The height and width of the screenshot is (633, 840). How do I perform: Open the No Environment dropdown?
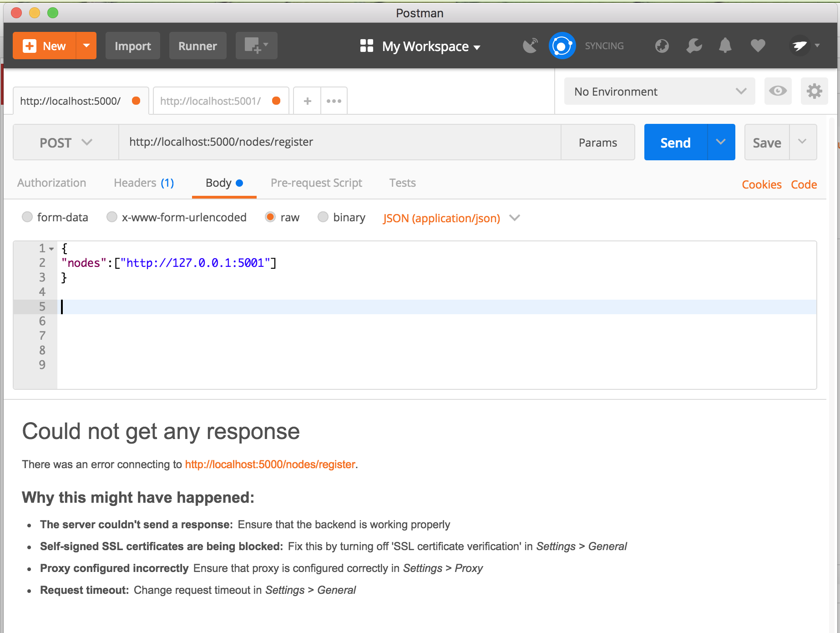click(x=659, y=92)
